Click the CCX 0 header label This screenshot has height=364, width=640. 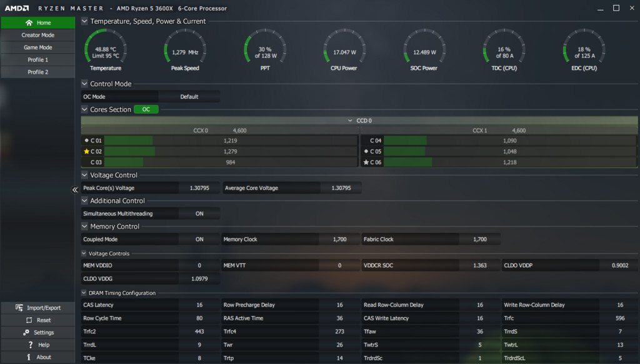coord(201,130)
